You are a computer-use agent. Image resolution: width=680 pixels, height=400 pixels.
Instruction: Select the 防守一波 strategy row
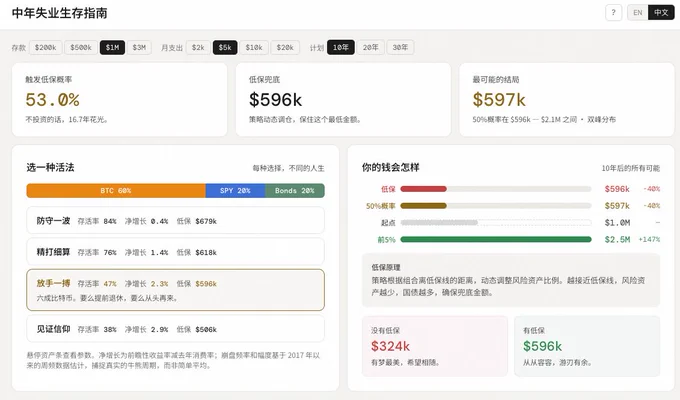click(175, 221)
